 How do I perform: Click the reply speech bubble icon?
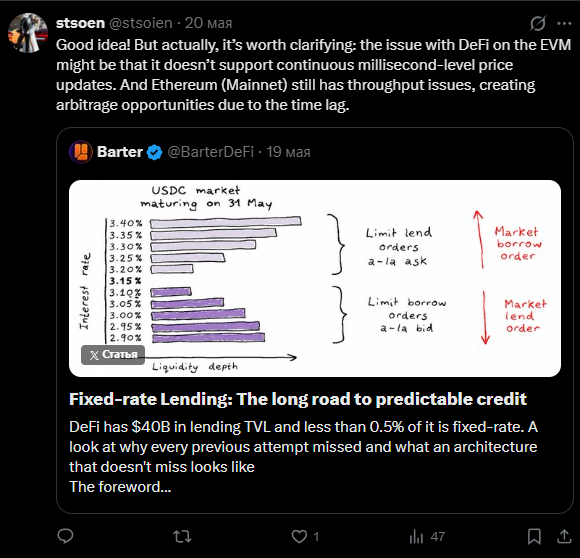(65, 536)
